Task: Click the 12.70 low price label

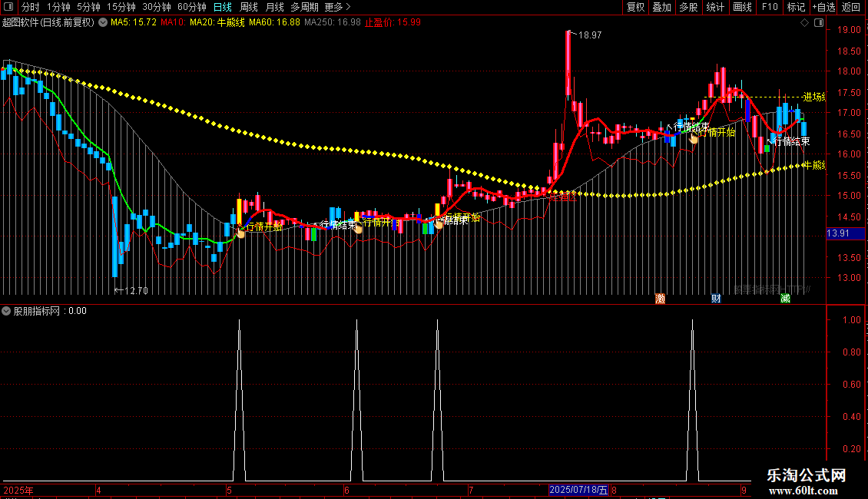Action: click(136, 290)
